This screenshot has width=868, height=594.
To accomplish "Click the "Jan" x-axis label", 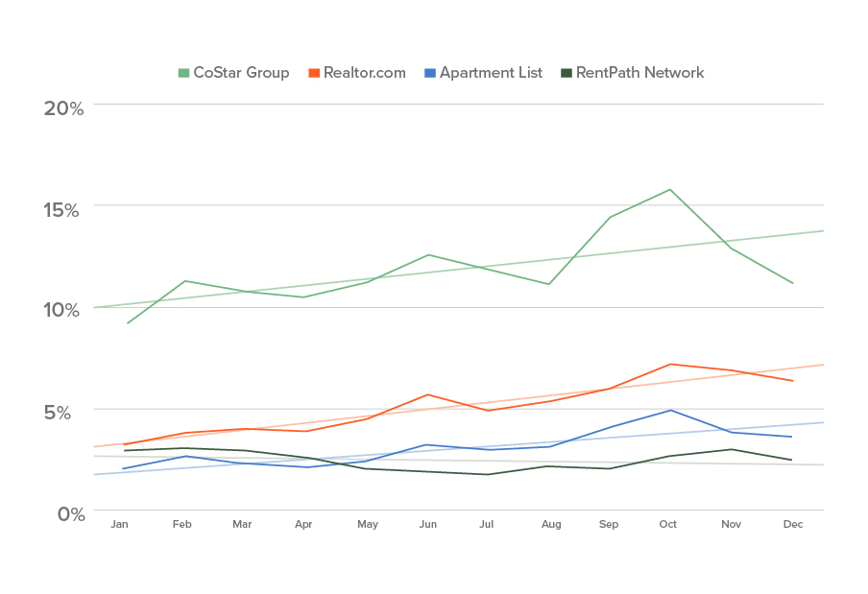I will click(119, 524).
